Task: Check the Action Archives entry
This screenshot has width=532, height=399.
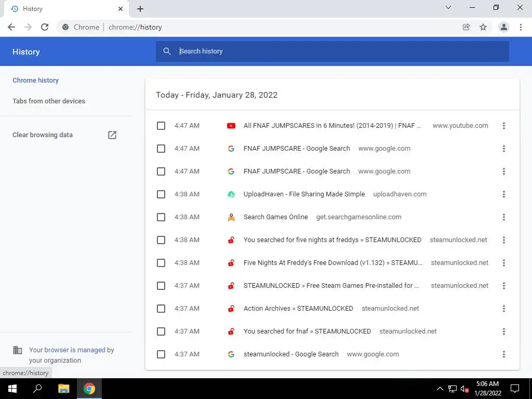Action: pyautogui.click(x=161, y=309)
